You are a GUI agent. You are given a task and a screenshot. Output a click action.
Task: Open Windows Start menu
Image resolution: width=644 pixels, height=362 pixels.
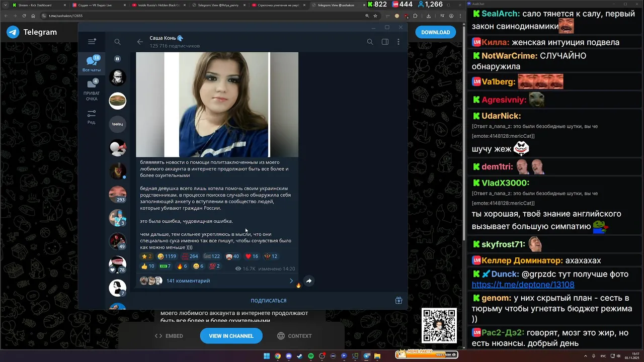click(x=267, y=356)
